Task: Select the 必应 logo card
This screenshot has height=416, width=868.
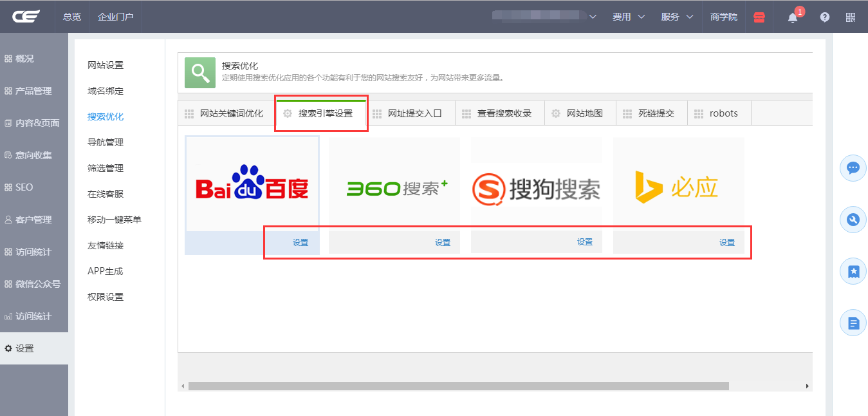Action: [678, 184]
